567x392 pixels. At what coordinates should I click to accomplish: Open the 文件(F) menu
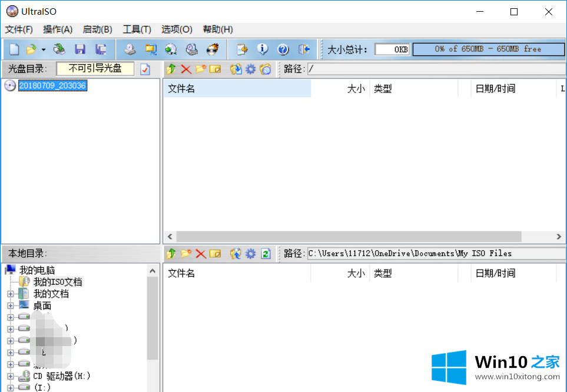point(19,29)
